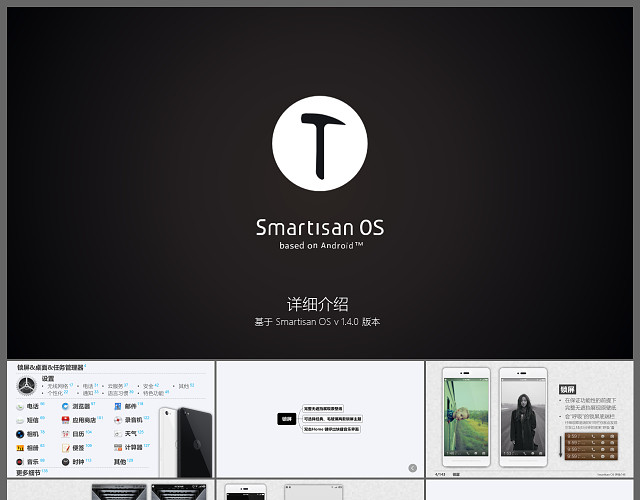640x500 pixels.
Task: Click the Smartisan hammer logo circle
Action: click(x=320, y=143)
